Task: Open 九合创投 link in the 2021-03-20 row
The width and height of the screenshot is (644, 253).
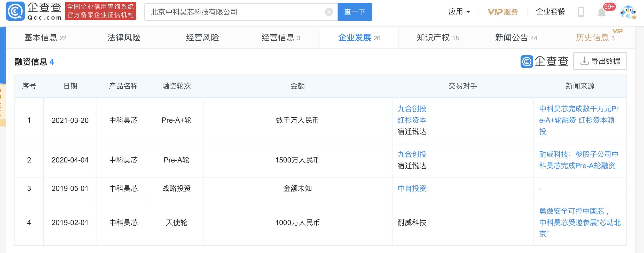Action: click(412, 109)
